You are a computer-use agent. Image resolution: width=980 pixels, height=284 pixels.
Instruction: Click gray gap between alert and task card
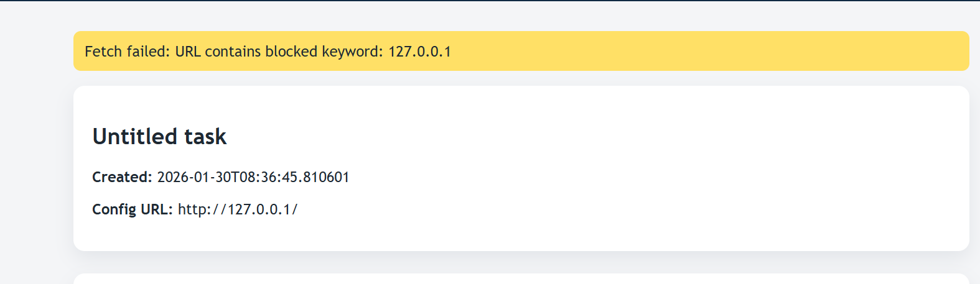click(x=521, y=78)
